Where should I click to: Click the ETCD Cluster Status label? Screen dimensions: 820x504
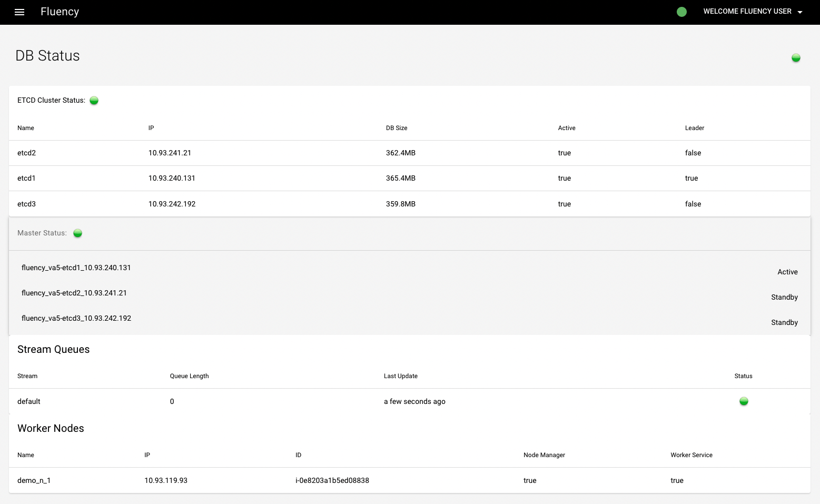(51, 100)
